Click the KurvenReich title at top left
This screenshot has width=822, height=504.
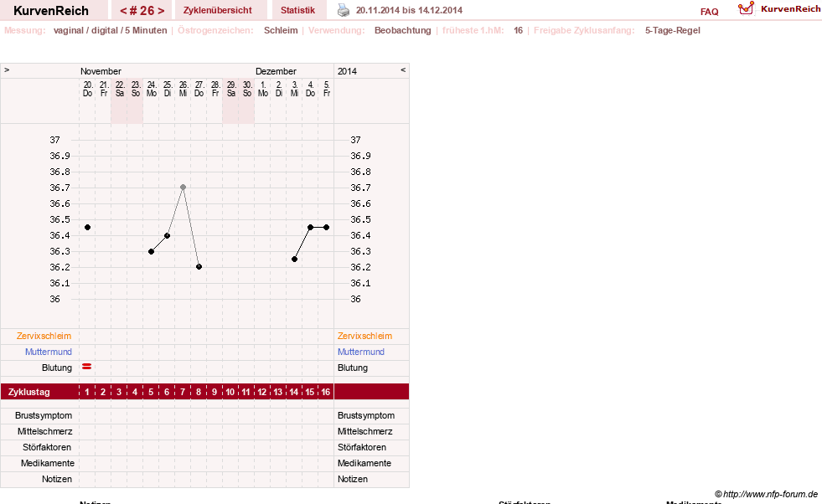[51, 11]
